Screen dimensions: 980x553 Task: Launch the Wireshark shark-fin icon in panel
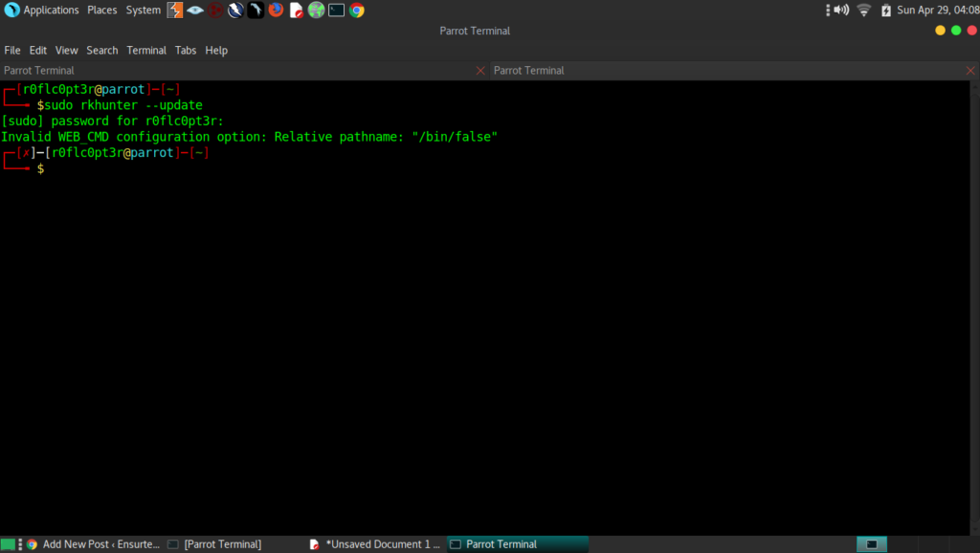pos(256,11)
